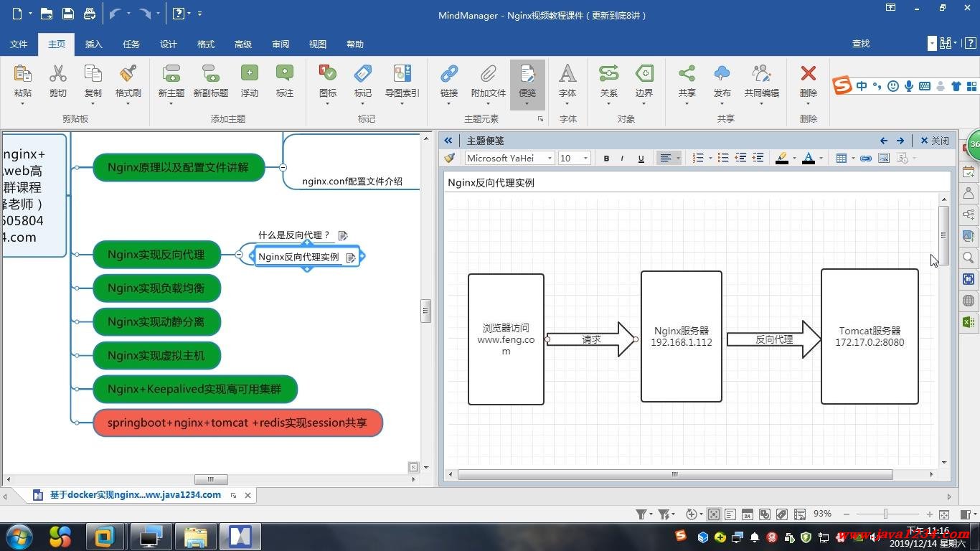This screenshot has height=551, width=980.
Task: Switch to the 格式 ribbon tab
Action: pos(206,44)
